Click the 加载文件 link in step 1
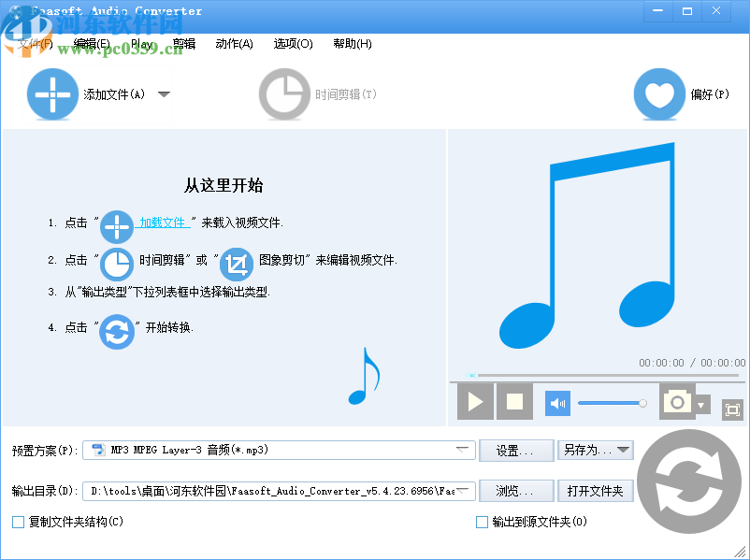Image resolution: width=750 pixels, height=560 pixels. coord(162,222)
